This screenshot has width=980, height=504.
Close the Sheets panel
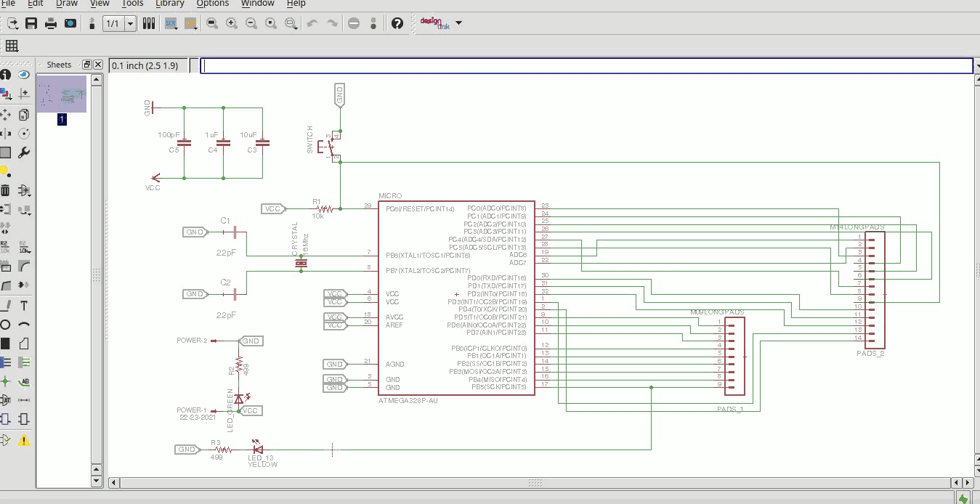point(98,65)
